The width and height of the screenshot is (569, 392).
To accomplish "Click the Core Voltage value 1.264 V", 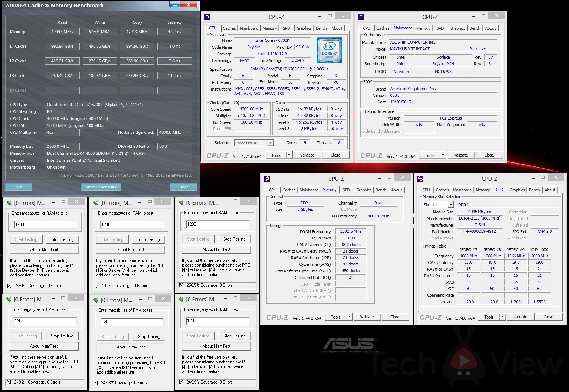I will point(297,61).
